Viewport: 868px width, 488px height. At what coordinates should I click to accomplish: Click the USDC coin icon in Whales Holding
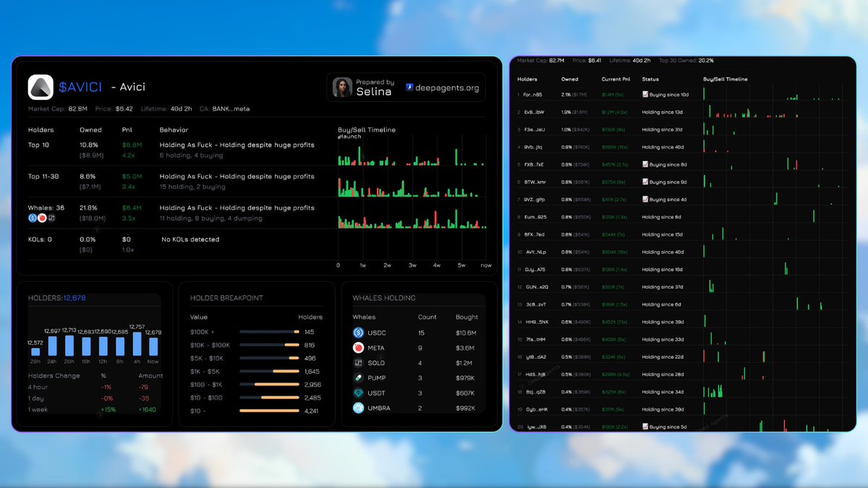click(358, 333)
